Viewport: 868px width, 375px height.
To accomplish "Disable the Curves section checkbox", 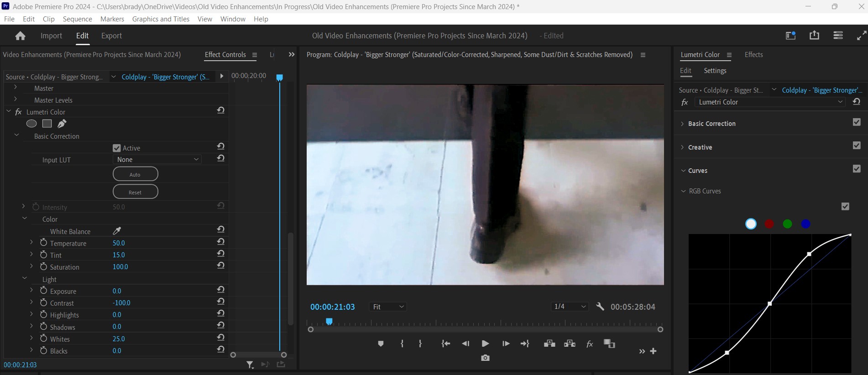I will 857,169.
